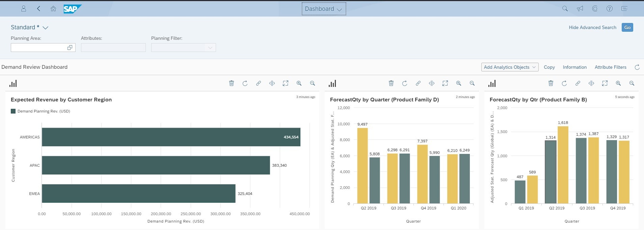Screen dimensions: 644x230
Task: Zoom out on Expected Revenue chart
Action: click(x=312, y=83)
